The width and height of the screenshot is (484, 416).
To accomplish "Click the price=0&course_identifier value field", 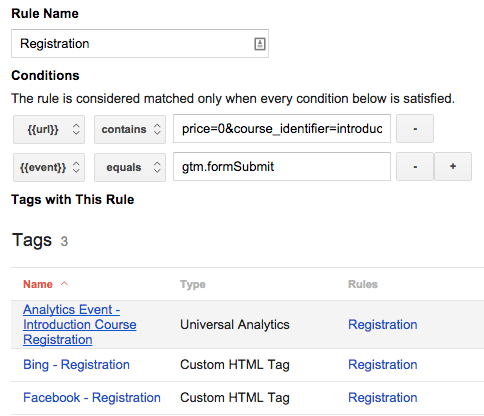I will 282,129.
